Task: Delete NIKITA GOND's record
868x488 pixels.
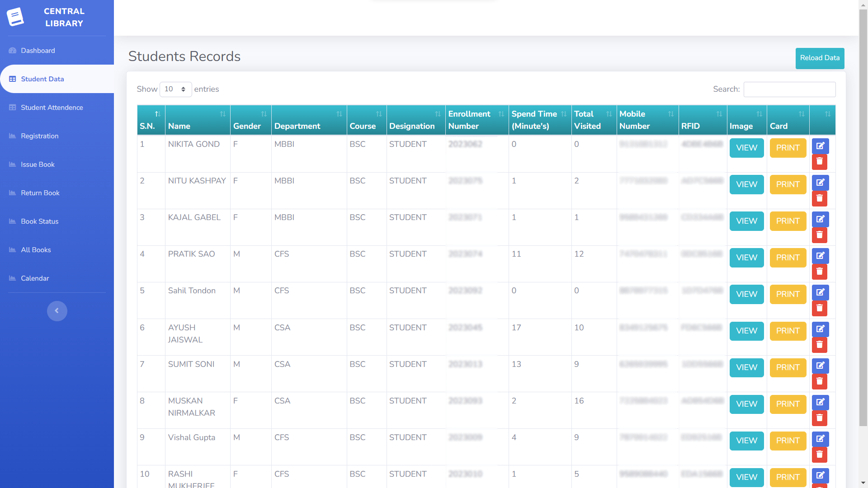Action: pos(819,162)
